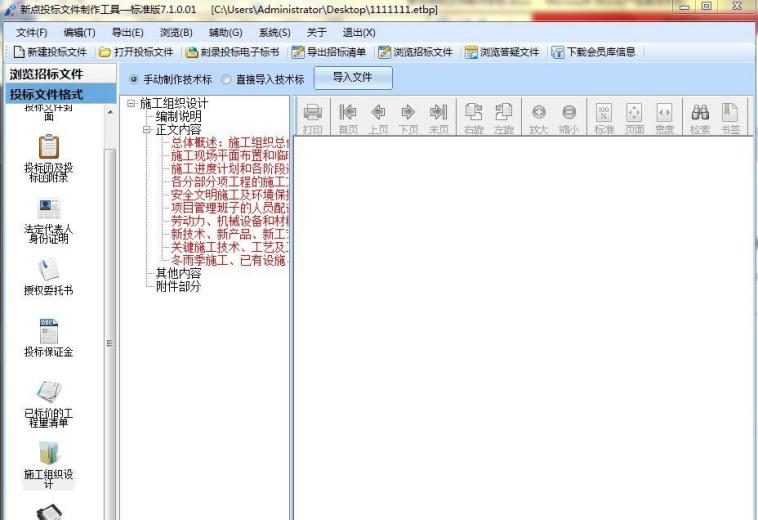Viewport: 758px width, 520px height.
Task: Select tree item 冬雨季施工、已有设施
Action: pyautogui.click(x=230, y=260)
